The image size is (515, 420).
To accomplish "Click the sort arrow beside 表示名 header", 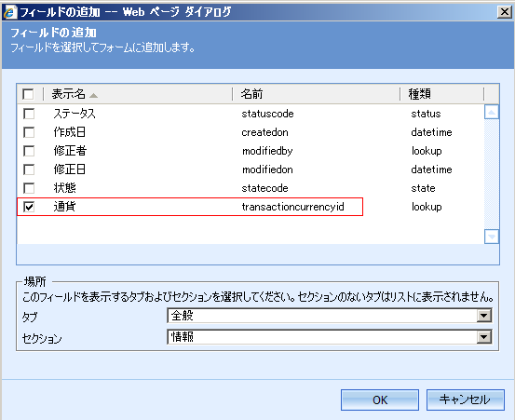I will click(x=94, y=96).
